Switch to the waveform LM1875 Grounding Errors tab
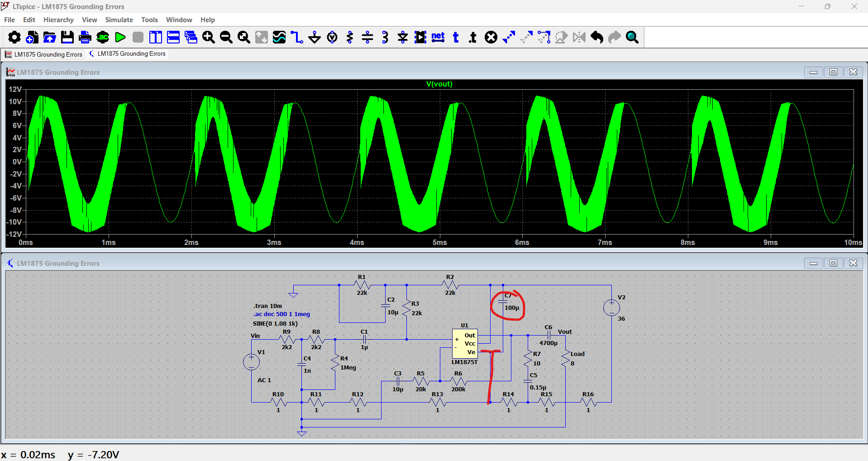Screen dimensions: 868x461 coord(43,54)
